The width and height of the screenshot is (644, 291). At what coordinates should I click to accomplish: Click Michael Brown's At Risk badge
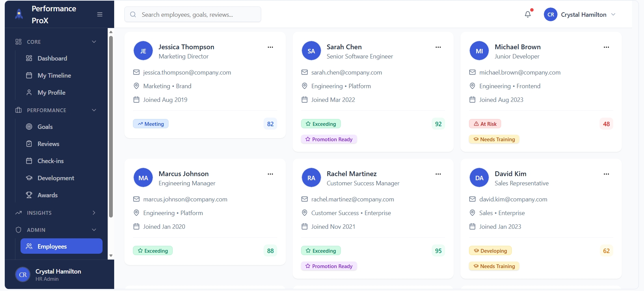pyautogui.click(x=485, y=124)
